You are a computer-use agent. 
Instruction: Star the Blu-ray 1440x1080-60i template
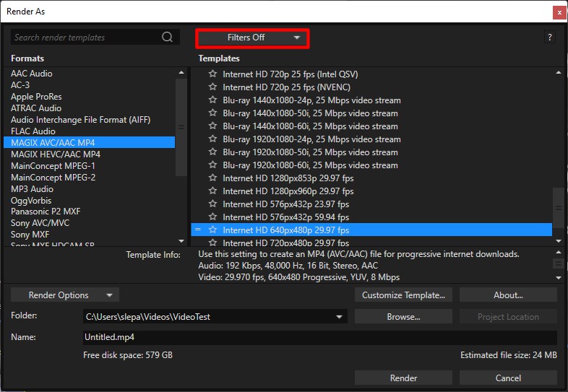click(x=212, y=126)
